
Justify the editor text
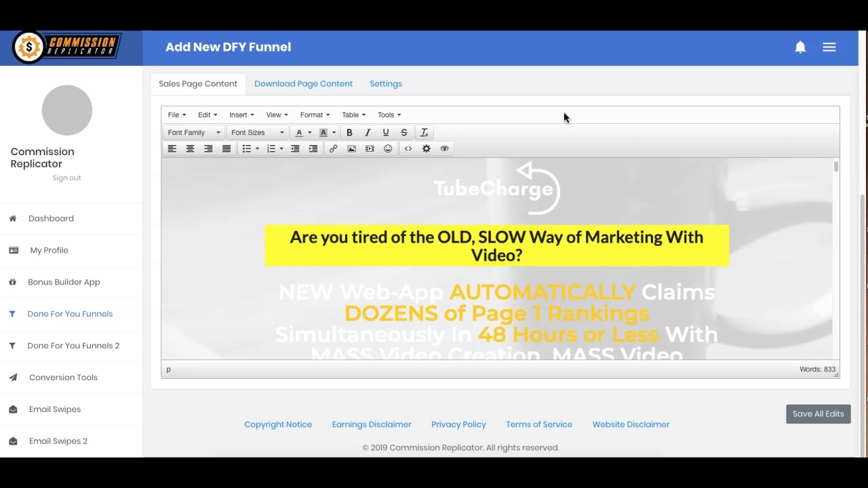pos(226,148)
